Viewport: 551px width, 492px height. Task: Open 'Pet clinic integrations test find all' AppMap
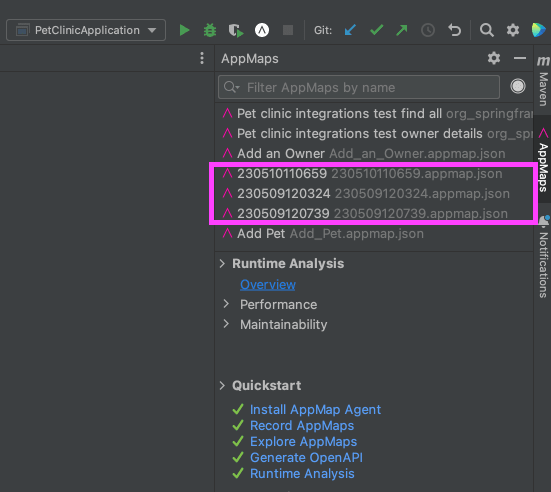[374, 114]
